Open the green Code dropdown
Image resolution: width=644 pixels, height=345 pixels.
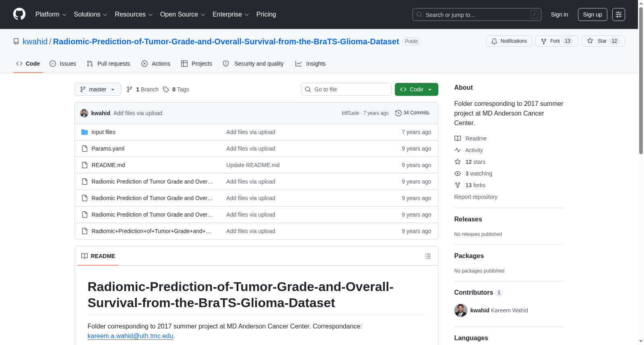coord(417,89)
